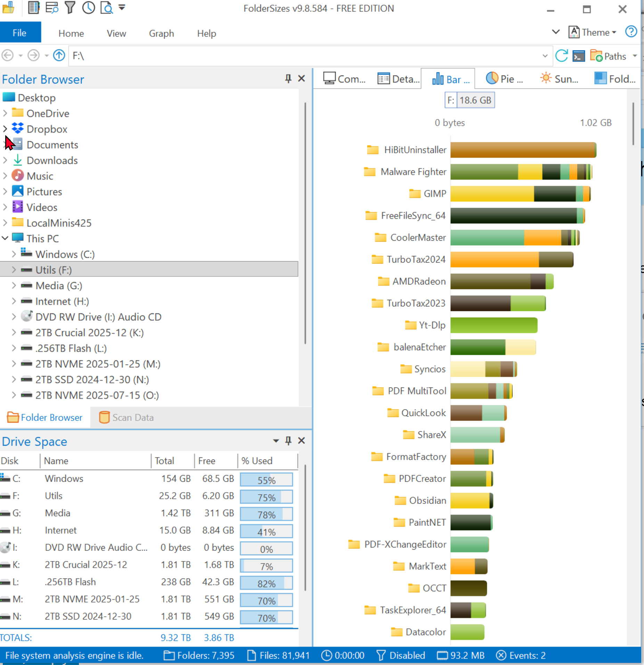Click the search document icon in title bar
The image size is (644, 665).
tap(106, 8)
